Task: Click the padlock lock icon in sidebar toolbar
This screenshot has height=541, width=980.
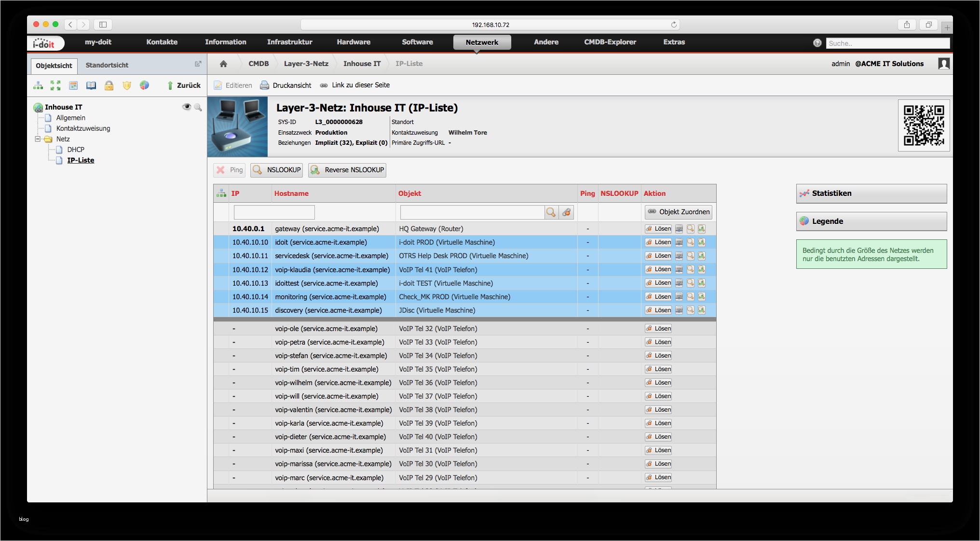Action: coord(109,85)
